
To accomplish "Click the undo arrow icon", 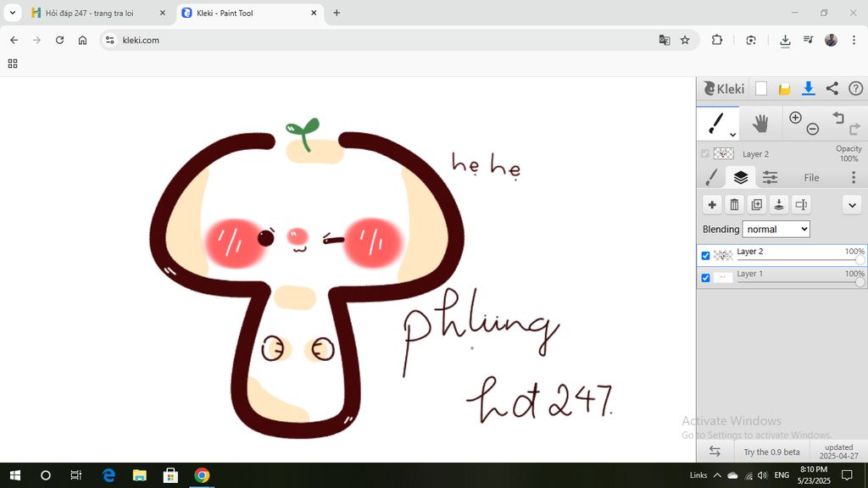I will coord(837,118).
